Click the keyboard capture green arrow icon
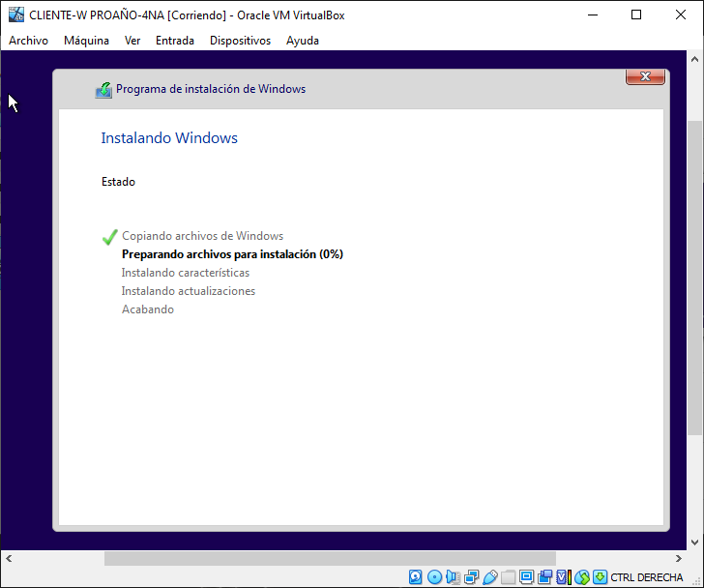This screenshot has width=704, height=588. click(x=600, y=576)
